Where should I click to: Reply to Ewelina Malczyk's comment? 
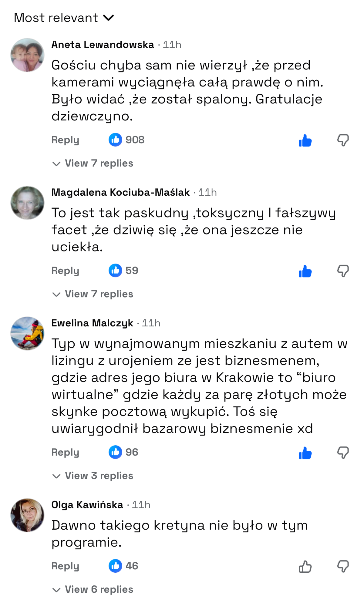(x=65, y=453)
